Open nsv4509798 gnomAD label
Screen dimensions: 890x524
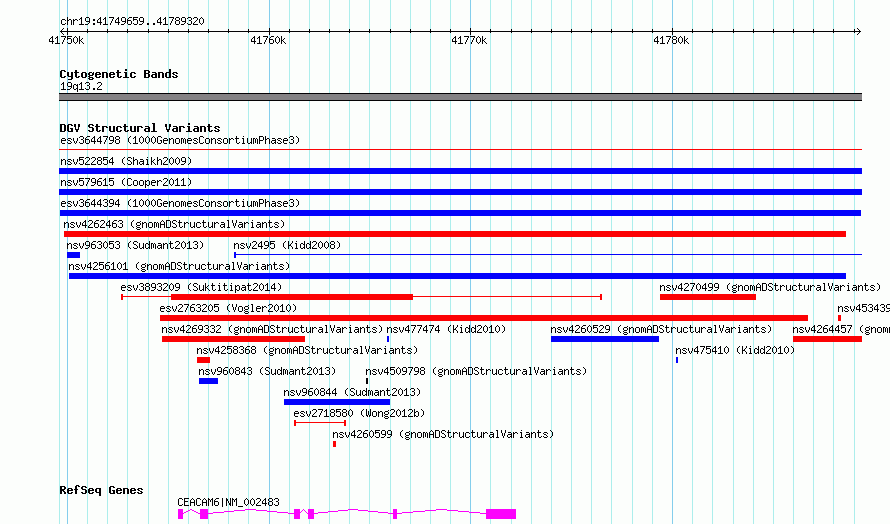(476, 371)
